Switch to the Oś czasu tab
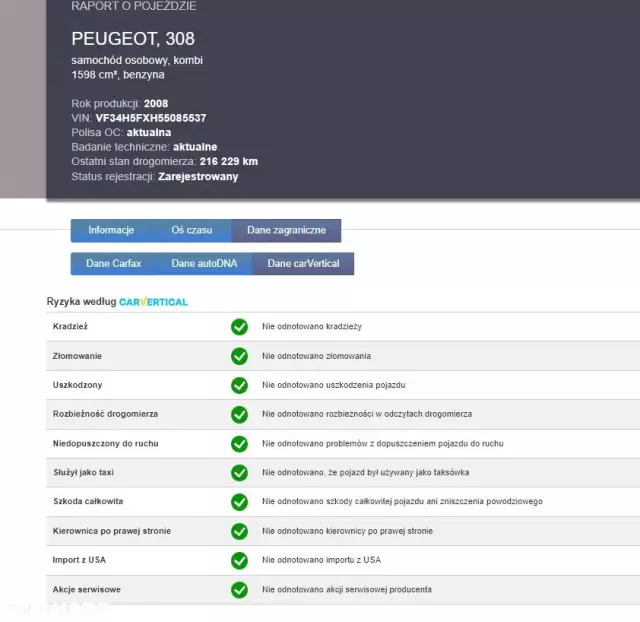Viewport: 640px width, 622px height. pos(191,231)
